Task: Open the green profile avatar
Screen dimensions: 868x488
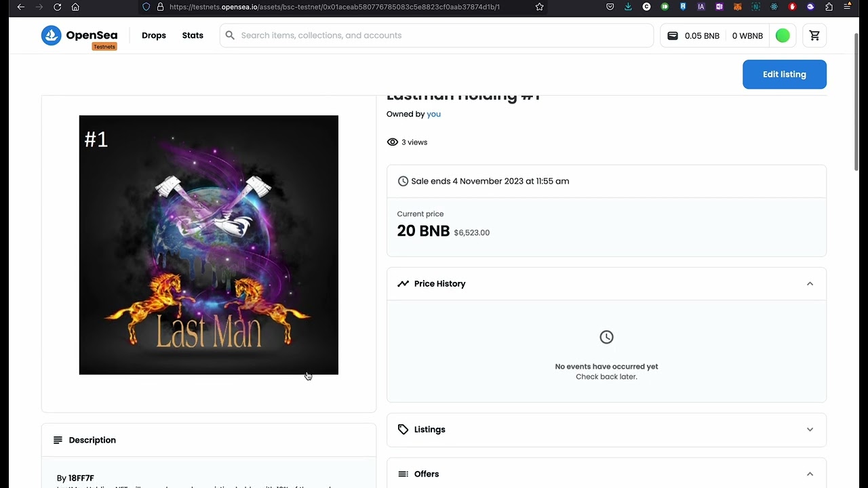Action: pyautogui.click(x=783, y=35)
